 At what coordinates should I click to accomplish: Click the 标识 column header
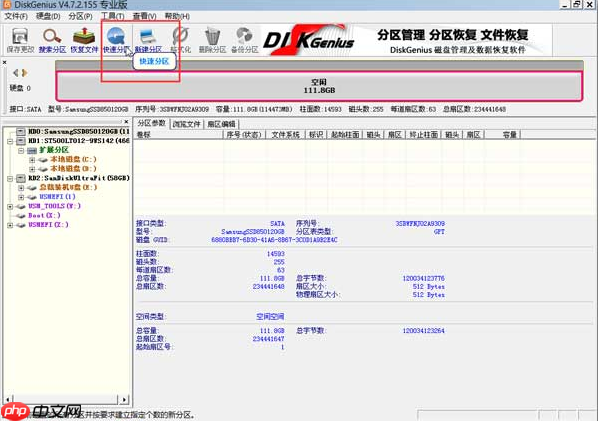pos(316,135)
